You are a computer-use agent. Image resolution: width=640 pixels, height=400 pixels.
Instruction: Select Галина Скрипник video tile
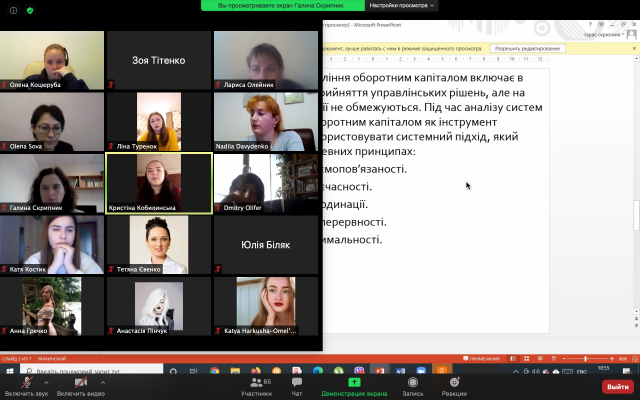point(52,184)
